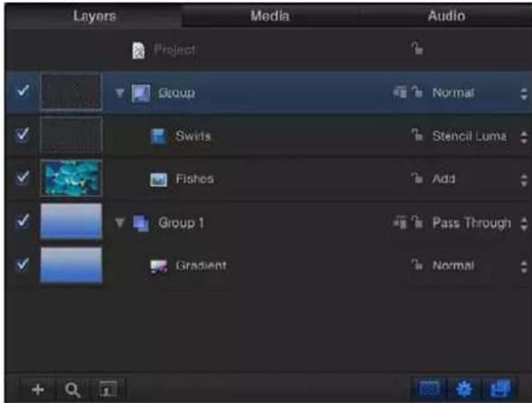Select the Group 1 layer name
Image resolution: width=532 pixels, height=403 pixels.
(181, 223)
